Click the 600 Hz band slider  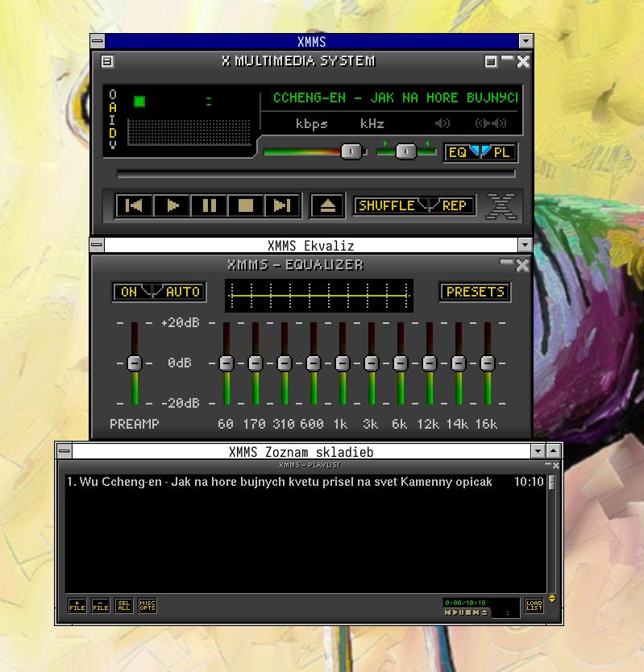tap(314, 363)
